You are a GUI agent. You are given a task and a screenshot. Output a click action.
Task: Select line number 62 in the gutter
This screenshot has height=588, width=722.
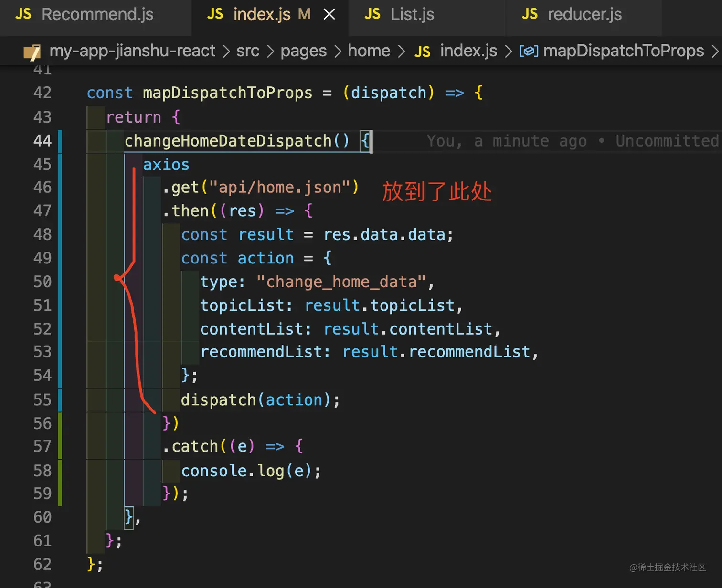pyautogui.click(x=42, y=564)
